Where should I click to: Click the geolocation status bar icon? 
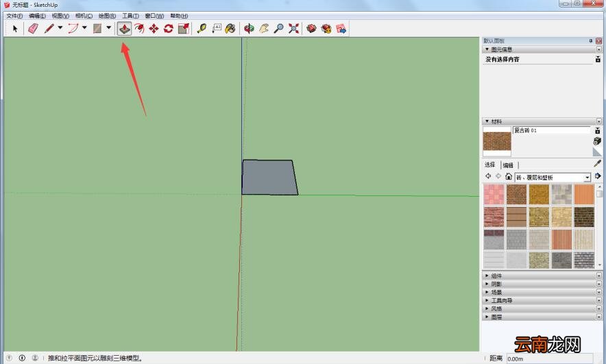click(x=10, y=359)
